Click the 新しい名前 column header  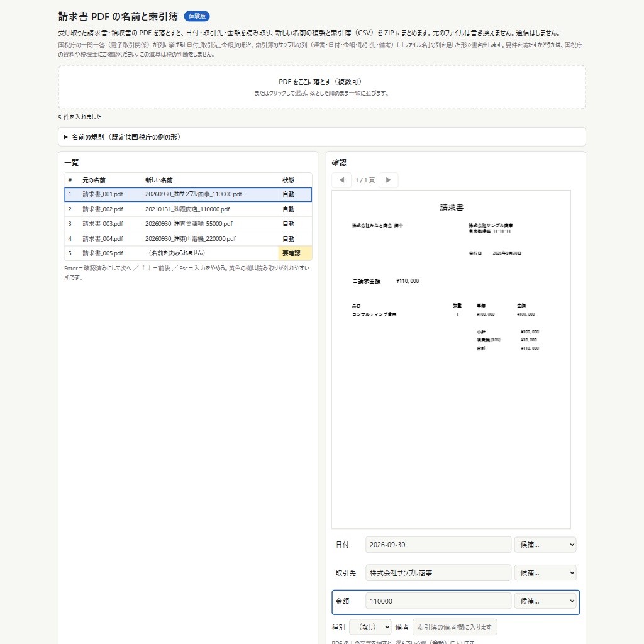click(x=159, y=180)
